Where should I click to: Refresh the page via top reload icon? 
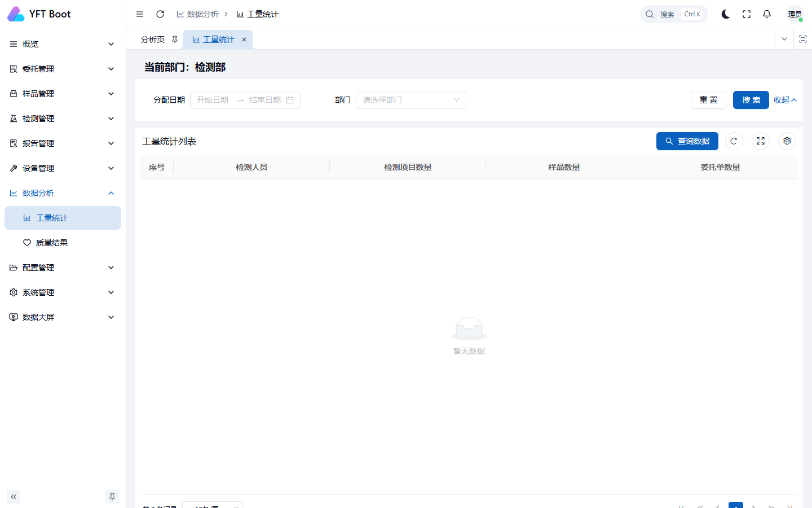tap(160, 14)
